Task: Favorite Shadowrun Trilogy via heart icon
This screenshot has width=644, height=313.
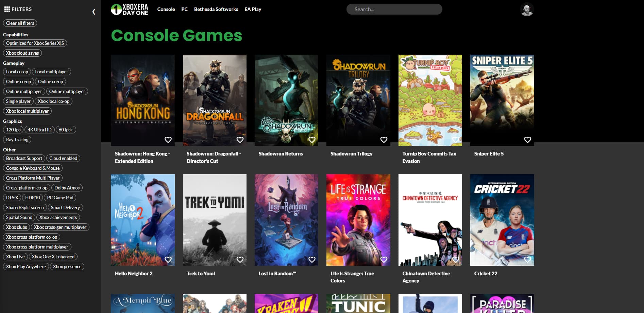Action: point(384,140)
